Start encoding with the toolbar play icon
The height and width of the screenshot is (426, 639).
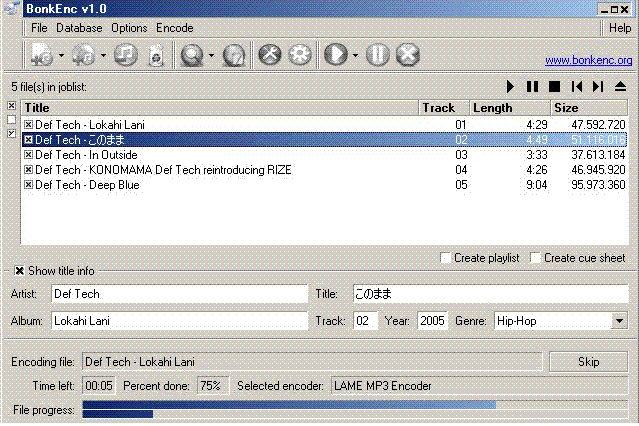coord(335,55)
